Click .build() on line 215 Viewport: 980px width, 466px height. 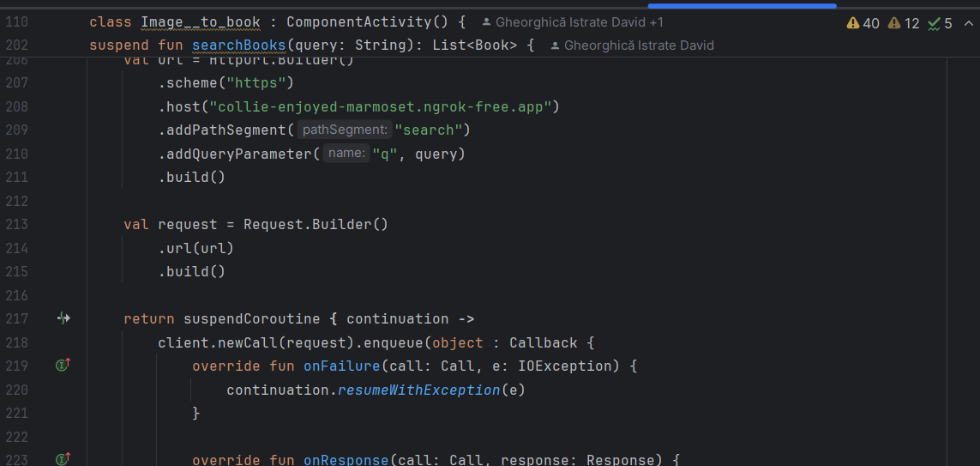click(x=191, y=271)
